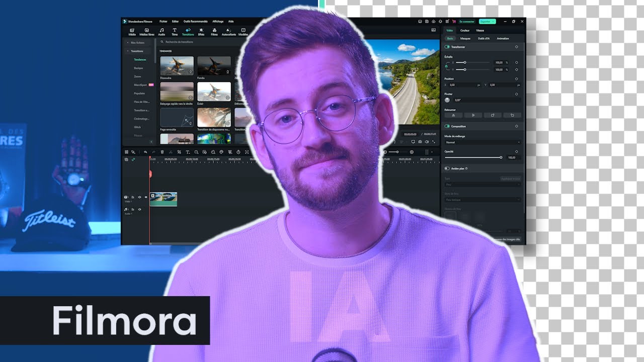Click the Se connecter button
This screenshot has height=362, width=644.
[x=466, y=22]
